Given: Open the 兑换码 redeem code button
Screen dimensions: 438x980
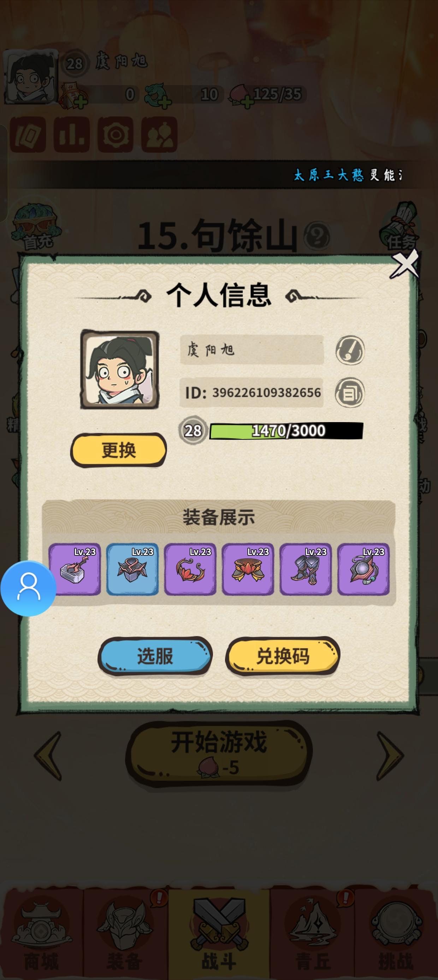Looking at the screenshot, I should click(283, 656).
